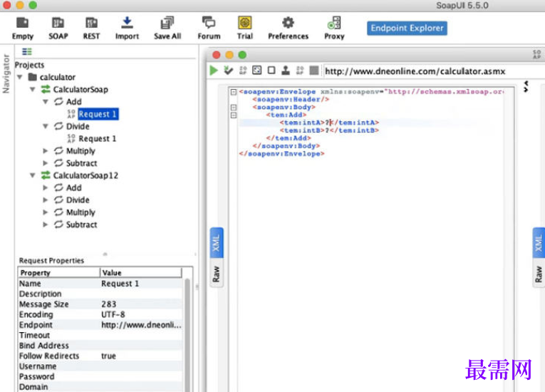Viewport: 545px width, 392px height.
Task: Click the Value column header
Action: (141, 273)
